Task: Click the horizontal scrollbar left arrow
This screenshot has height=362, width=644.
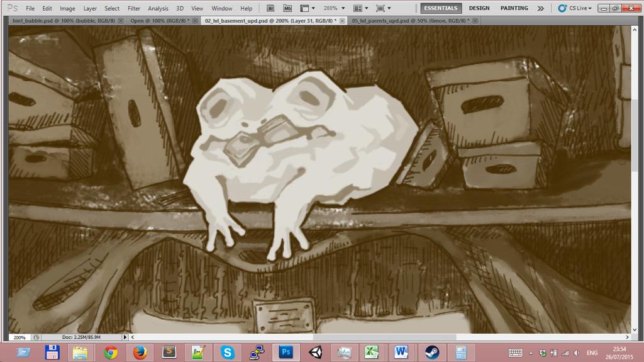Action: pos(132,337)
